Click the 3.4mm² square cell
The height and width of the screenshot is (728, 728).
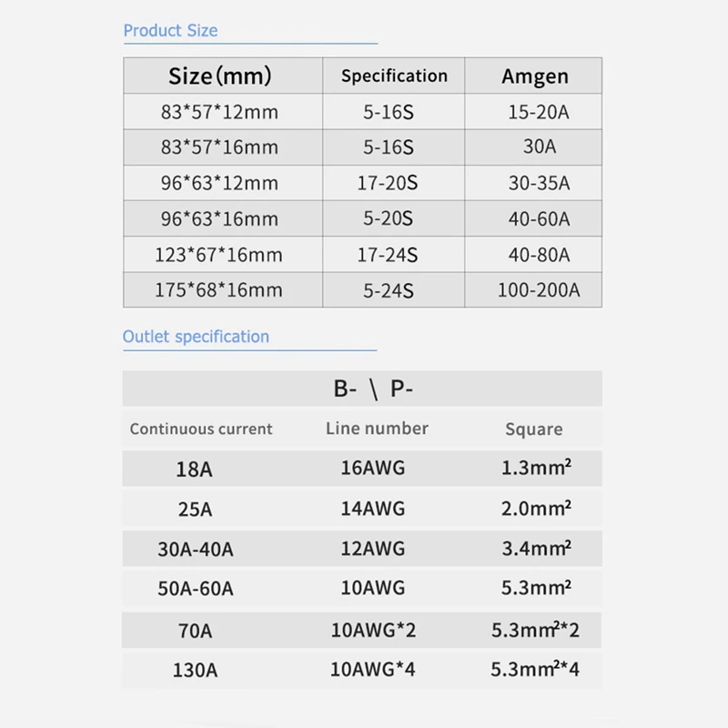tap(536, 549)
